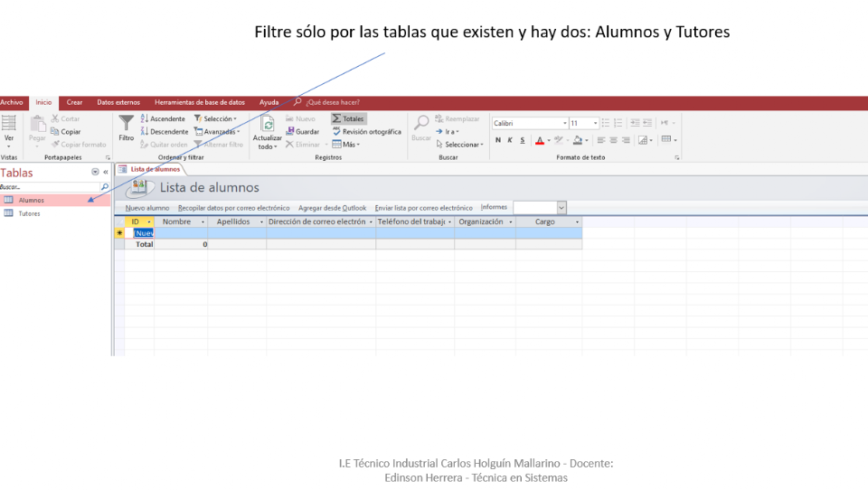868x490 pixels.
Task: Click Agregar desde Outlook
Action: (x=332, y=208)
